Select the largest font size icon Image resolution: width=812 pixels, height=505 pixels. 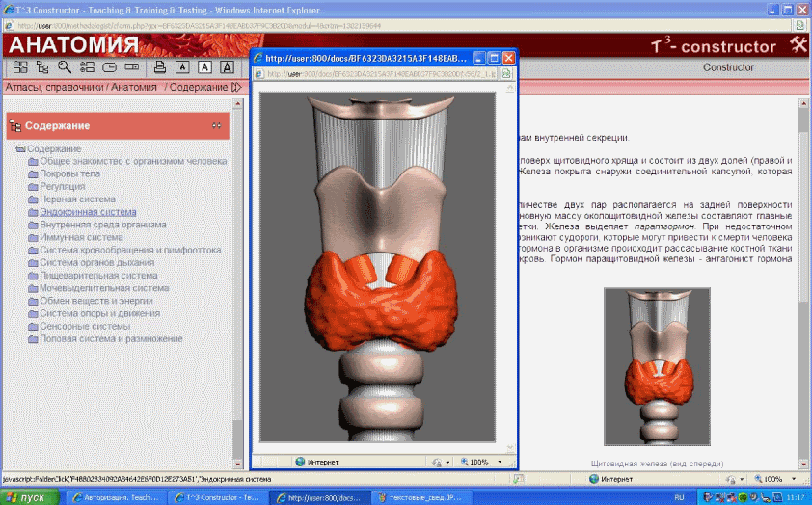tap(227, 67)
